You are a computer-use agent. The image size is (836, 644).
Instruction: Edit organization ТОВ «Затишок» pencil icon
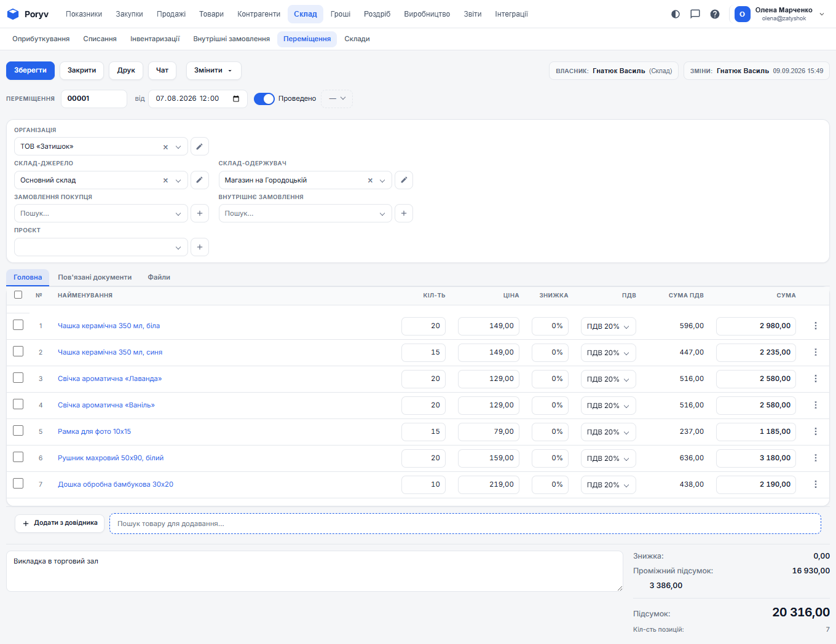click(x=200, y=146)
